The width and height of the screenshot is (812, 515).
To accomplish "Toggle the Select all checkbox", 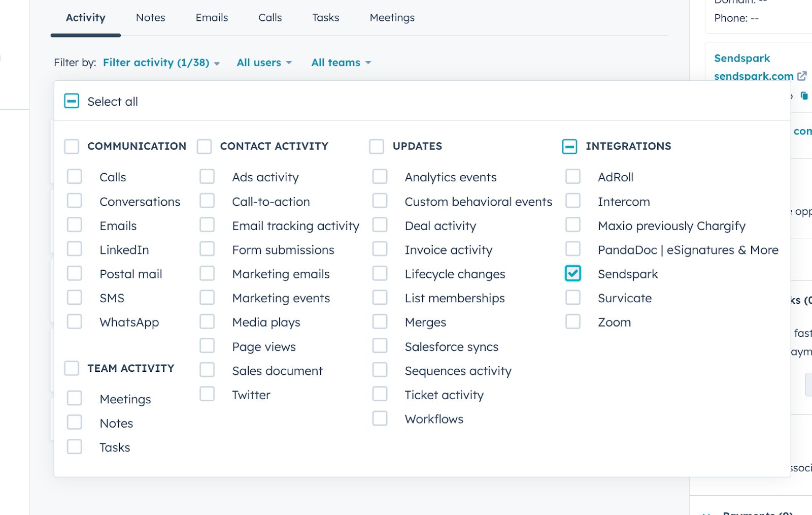I will pyautogui.click(x=72, y=101).
